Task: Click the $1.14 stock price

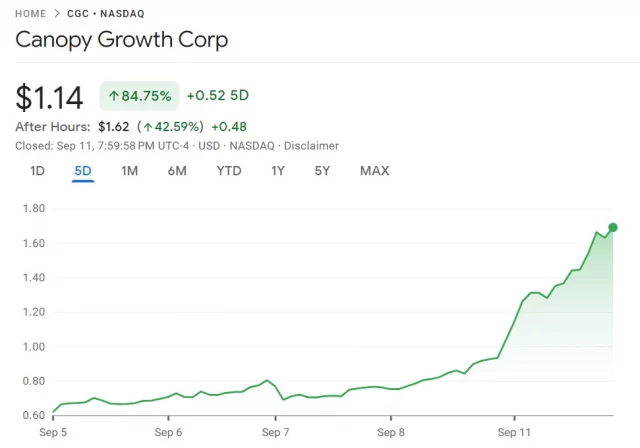Action: click(49, 97)
